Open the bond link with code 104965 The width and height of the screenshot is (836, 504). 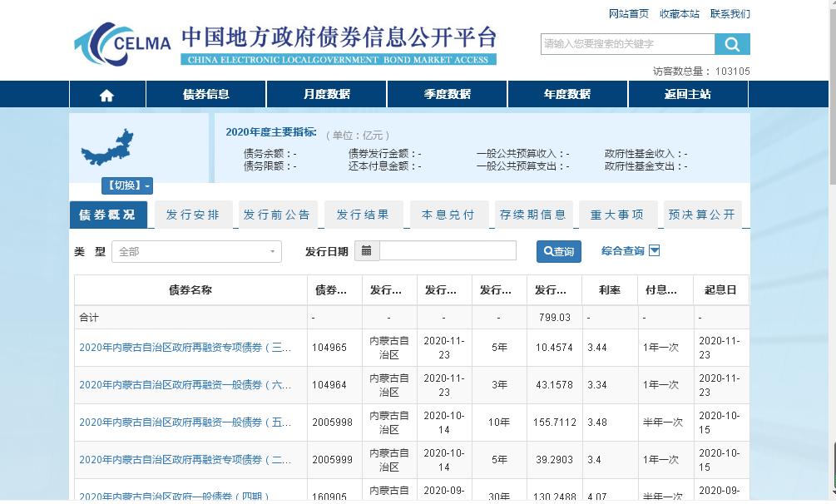(185, 348)
